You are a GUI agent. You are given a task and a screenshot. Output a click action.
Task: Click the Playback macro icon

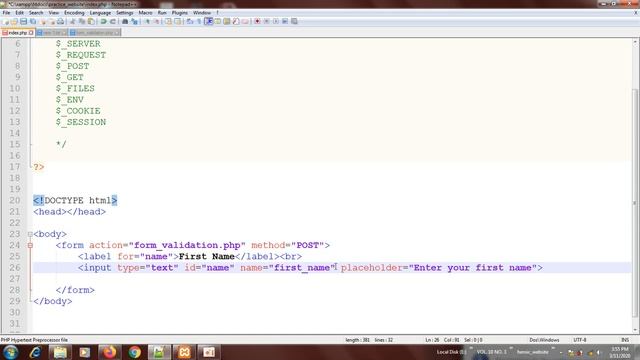[276, 21]
